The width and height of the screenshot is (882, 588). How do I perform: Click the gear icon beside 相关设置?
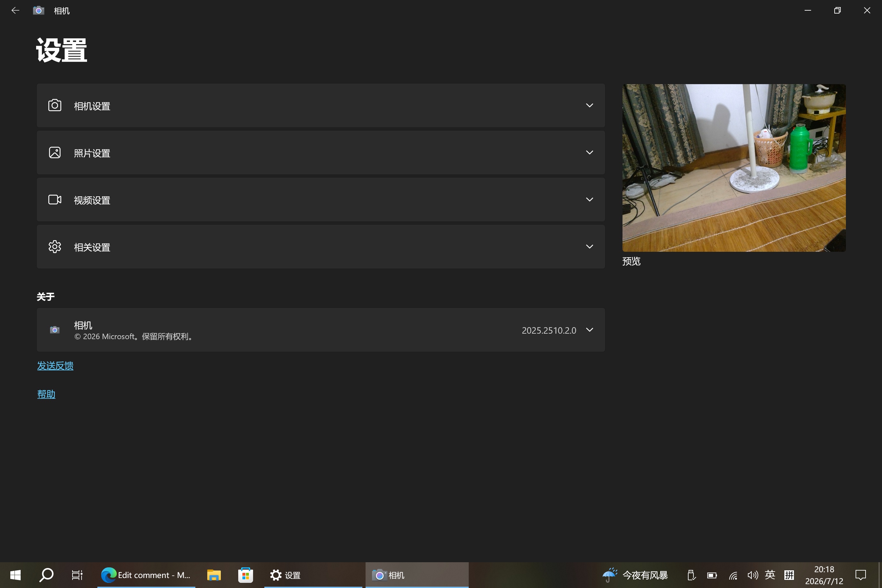pos(55,247)
